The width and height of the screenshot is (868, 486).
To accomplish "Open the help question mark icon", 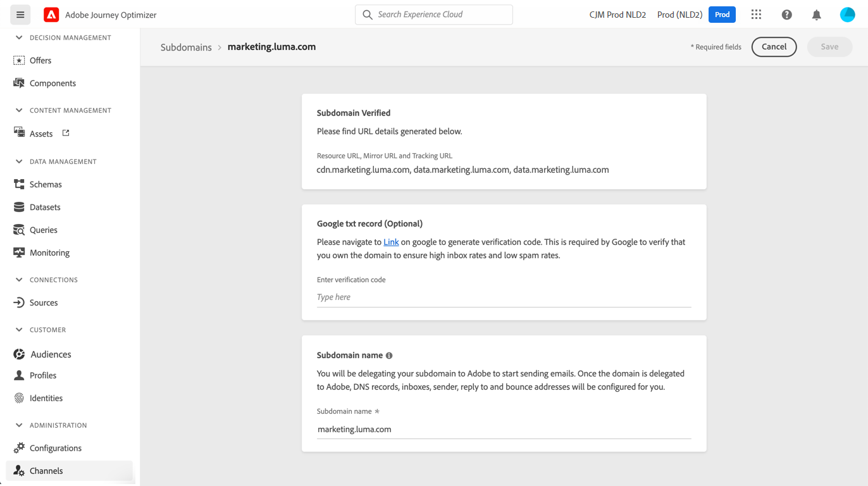I will tap(786, 15).
